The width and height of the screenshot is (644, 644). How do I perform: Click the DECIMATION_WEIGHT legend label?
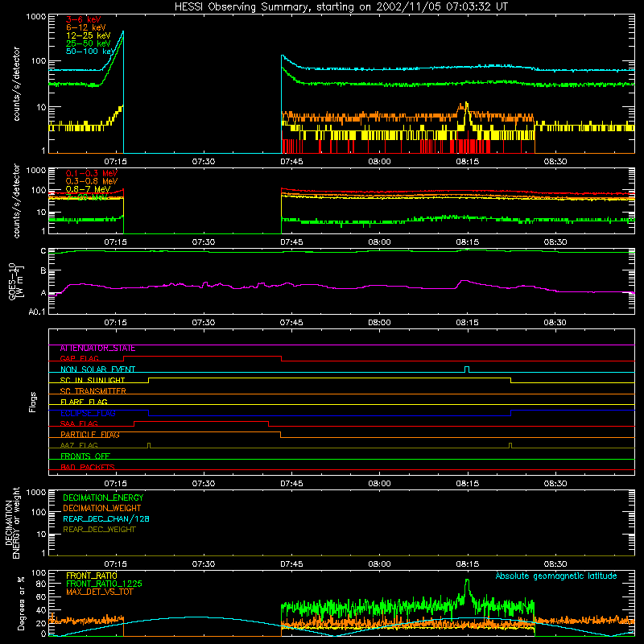pyautogui.click(x=102, y=508)
